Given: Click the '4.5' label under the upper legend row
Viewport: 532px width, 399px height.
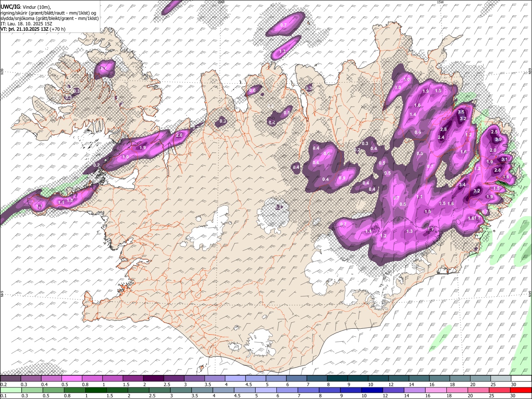Looking at the screenshot, I should tap(249, 384).
